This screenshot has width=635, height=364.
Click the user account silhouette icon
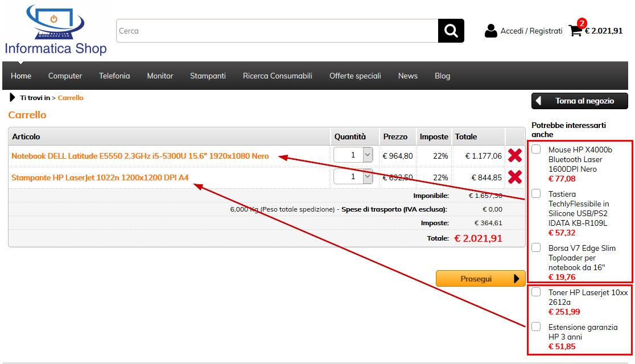click(491, 31)
